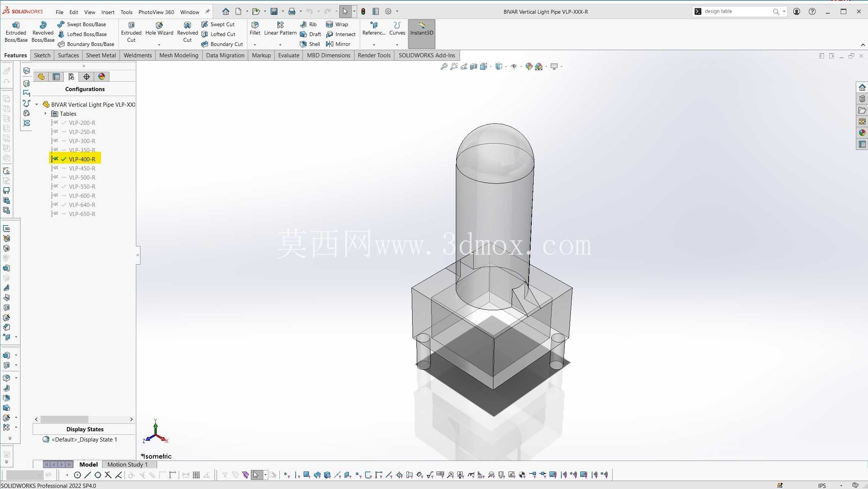
Task: Apply the Mirror feature
Action: [x=338, y=44]
